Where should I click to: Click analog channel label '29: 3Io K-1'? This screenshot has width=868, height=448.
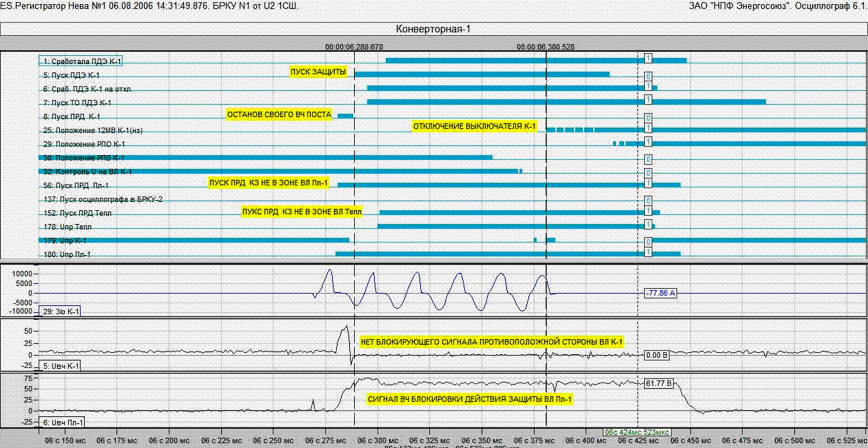[x=61, y=312]
